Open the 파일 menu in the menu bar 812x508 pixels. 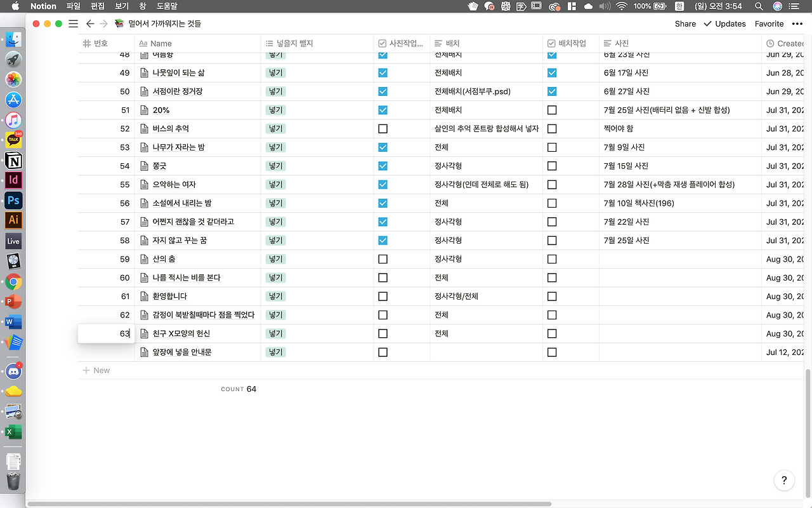[x=72, y=6]
